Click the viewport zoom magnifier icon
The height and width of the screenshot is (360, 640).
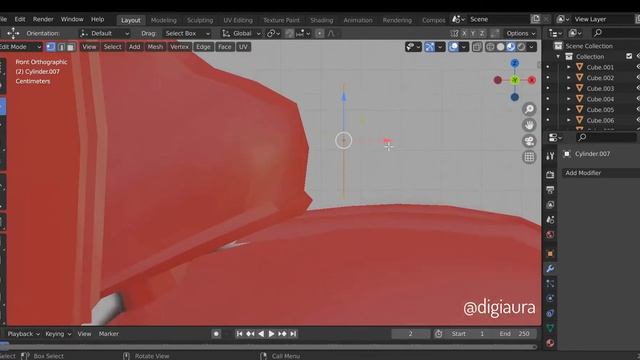[x=529, y=109]
